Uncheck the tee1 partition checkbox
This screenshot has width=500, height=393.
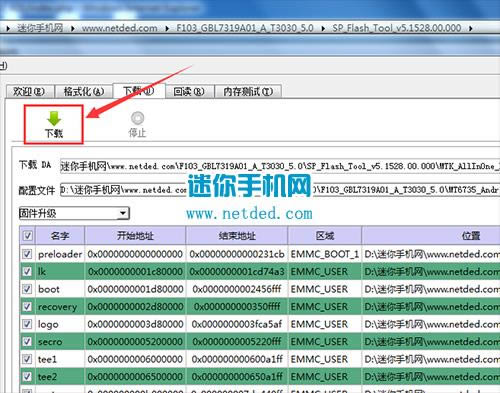click(27, 359)
